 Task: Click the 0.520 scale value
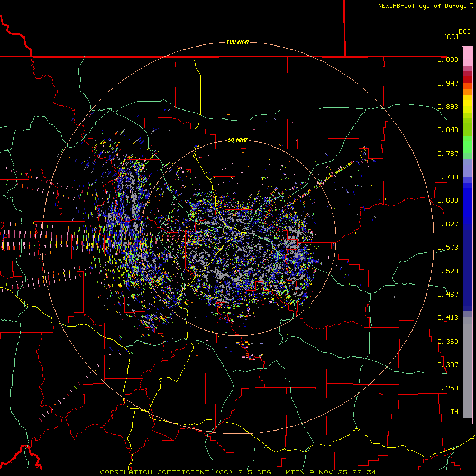pos(448,271)
